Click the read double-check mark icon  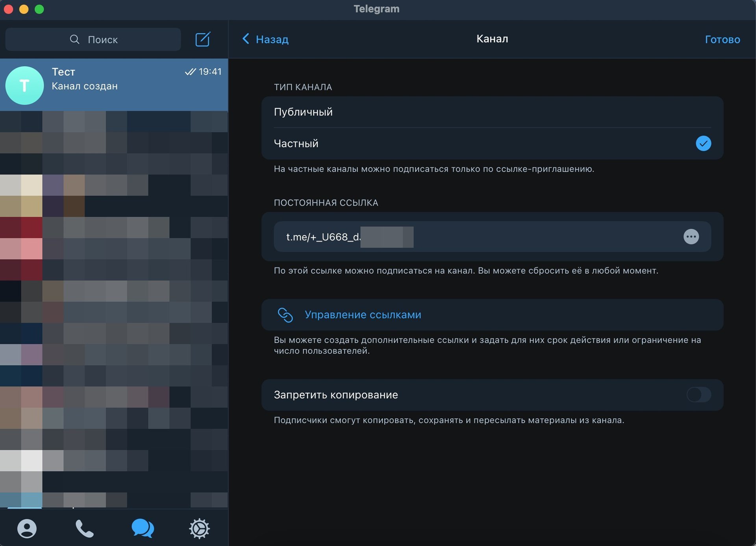(x=190, y=71)
